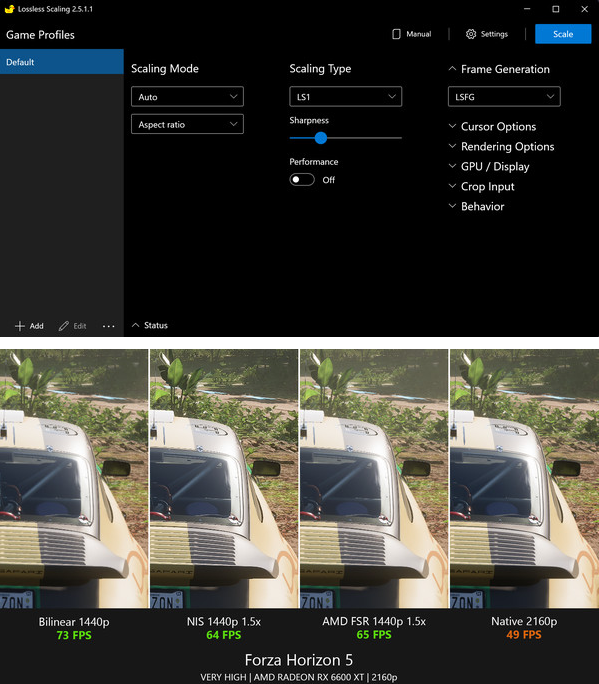Adjust the Sharpness slider handle
The image size is (599, 684).
pyautogui.click(x=321, y=138)
